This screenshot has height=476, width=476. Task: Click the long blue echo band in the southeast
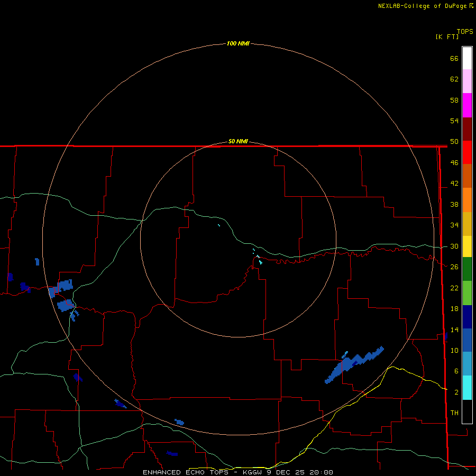coord(354,364)
